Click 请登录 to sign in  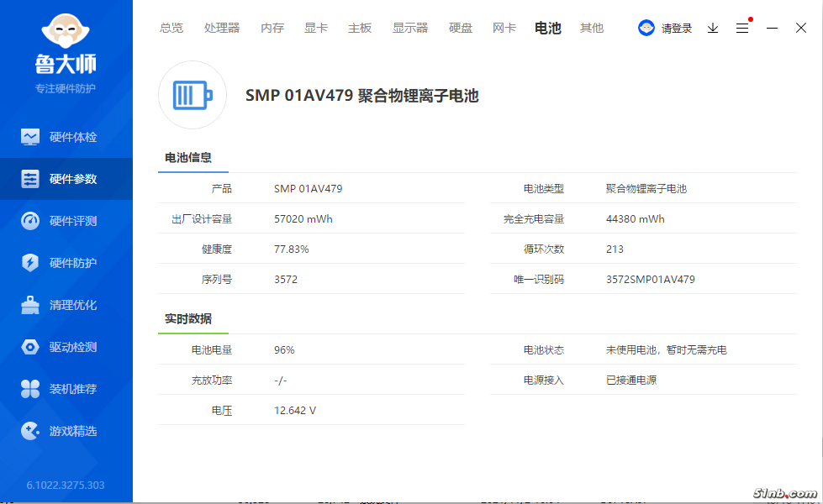coord(677,28)
